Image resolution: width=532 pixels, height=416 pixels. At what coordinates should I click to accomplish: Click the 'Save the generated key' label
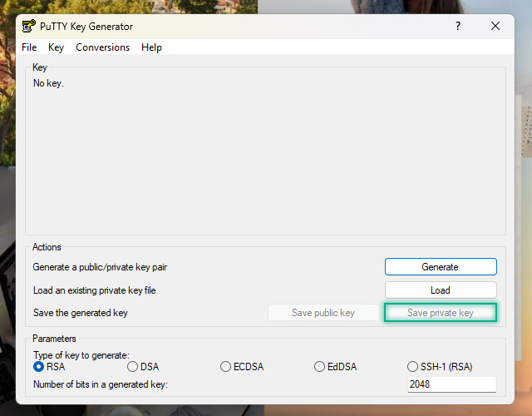81,313
